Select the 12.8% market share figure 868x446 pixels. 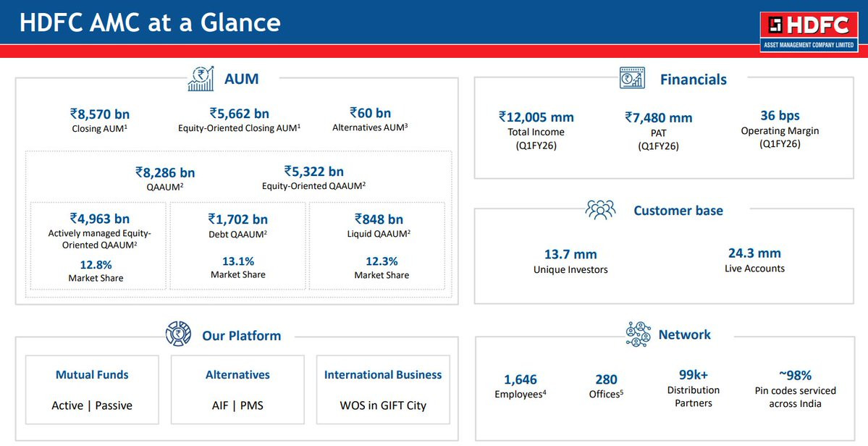click(x=96, y=264)
